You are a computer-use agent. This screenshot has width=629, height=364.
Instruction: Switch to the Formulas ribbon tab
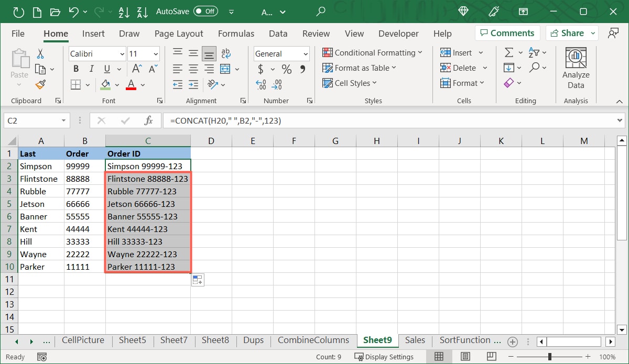pos(236,34)
